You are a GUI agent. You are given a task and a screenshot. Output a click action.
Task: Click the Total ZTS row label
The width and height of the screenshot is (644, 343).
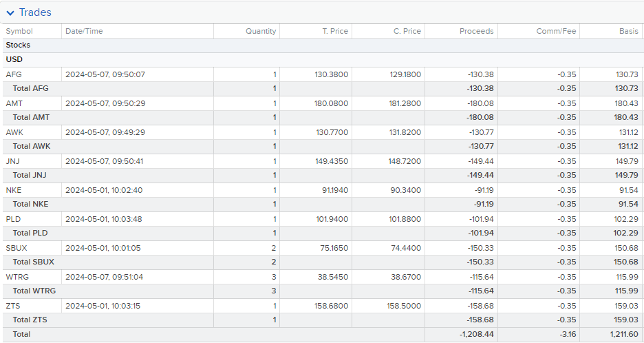(x=30, y=320)
